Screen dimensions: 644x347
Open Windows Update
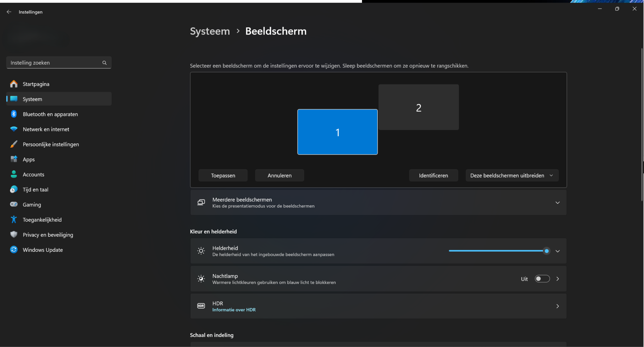(x=42, y=250)
